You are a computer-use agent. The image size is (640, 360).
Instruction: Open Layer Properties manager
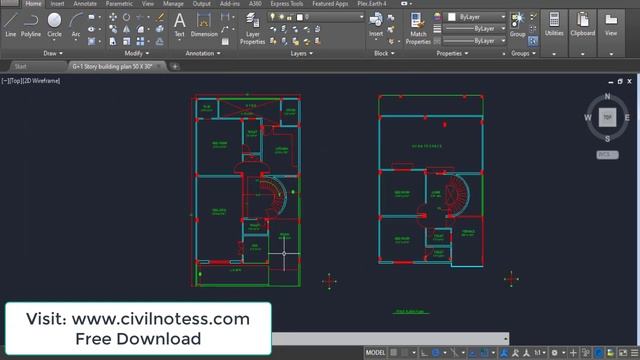[252, 28]
